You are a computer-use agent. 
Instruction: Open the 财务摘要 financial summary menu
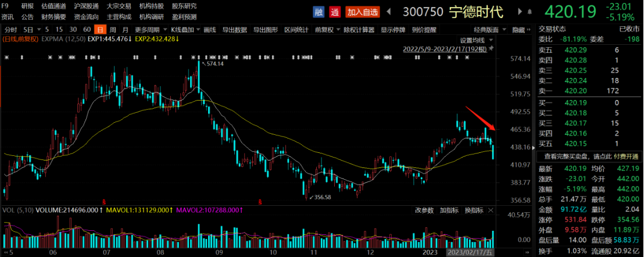point(54,17)
